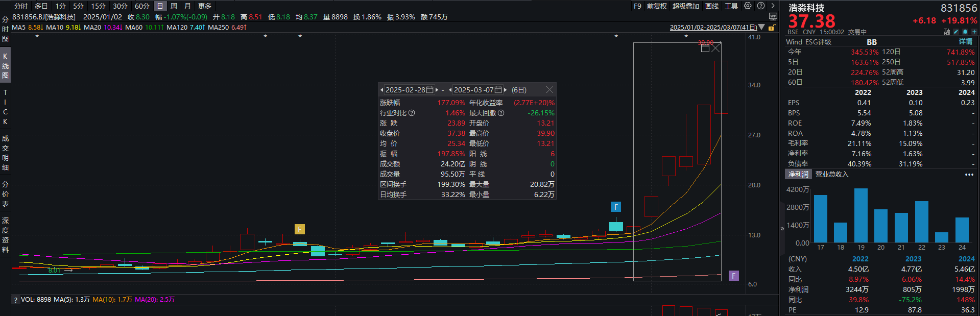Switch to the 周 weekly period tab

point(174,6)
